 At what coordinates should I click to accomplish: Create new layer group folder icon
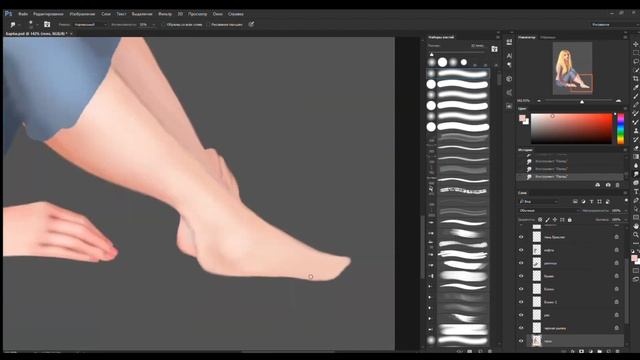(600, 351)
